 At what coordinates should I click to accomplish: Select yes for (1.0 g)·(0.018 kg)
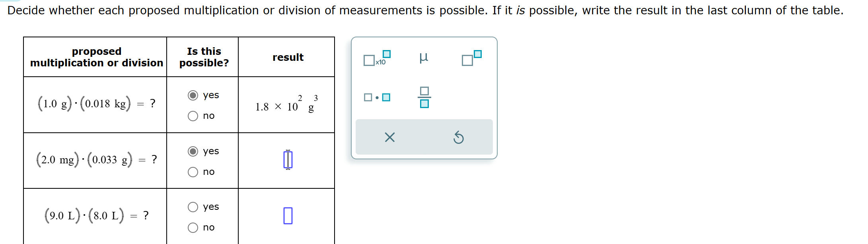point(193,95)
